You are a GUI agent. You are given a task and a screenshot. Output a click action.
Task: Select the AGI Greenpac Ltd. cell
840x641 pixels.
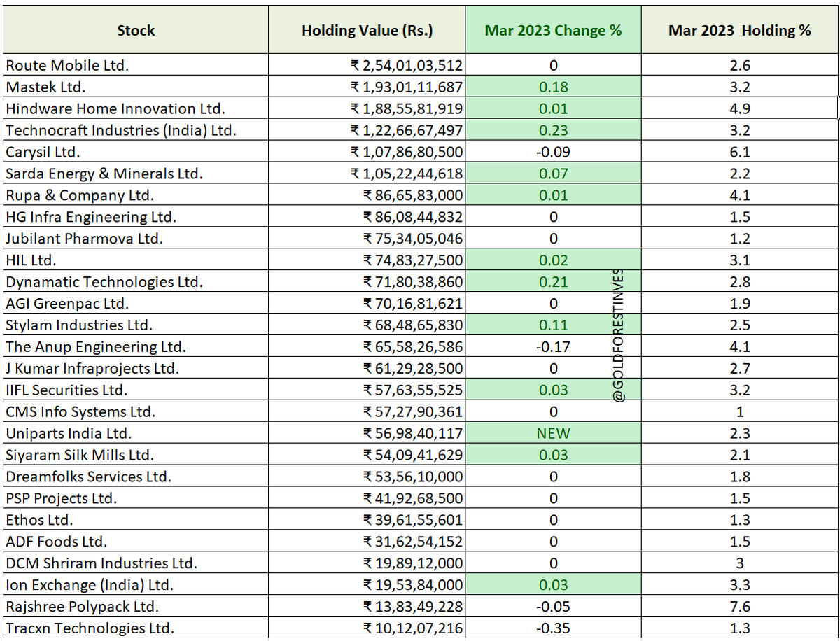[136, 304]
